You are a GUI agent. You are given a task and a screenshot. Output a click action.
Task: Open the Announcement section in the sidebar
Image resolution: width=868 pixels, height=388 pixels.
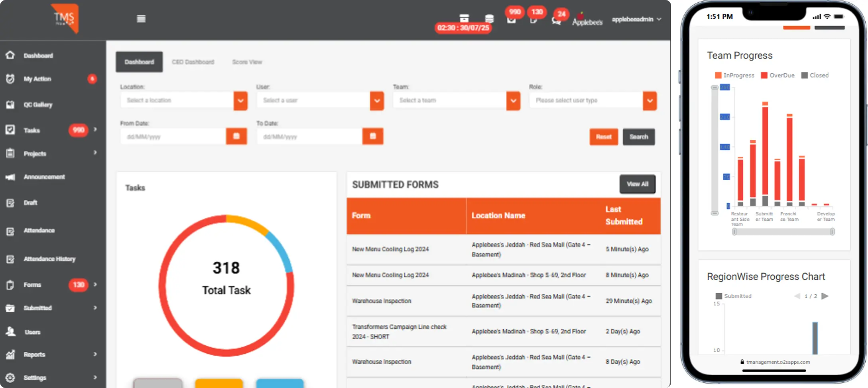(x=44, y=176)
